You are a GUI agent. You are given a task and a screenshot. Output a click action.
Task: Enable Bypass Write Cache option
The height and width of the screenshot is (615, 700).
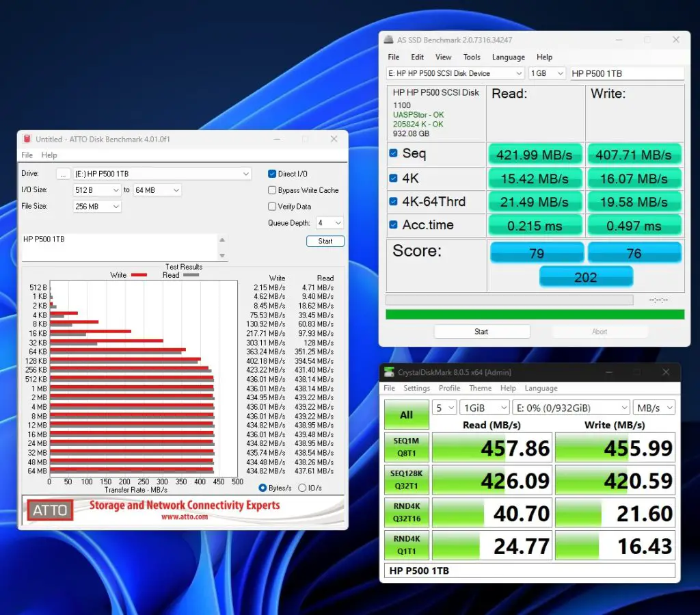coord(272,190)
